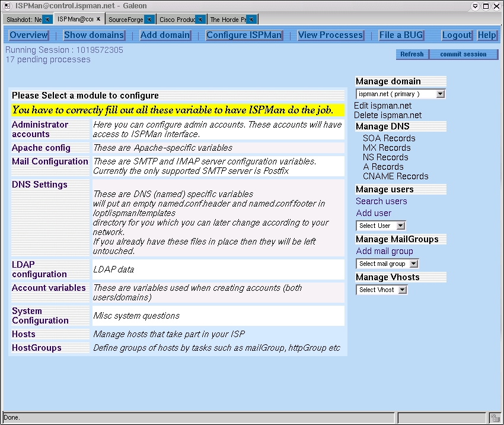
Task: Open DNS Settings module
Action: [40, 185]
